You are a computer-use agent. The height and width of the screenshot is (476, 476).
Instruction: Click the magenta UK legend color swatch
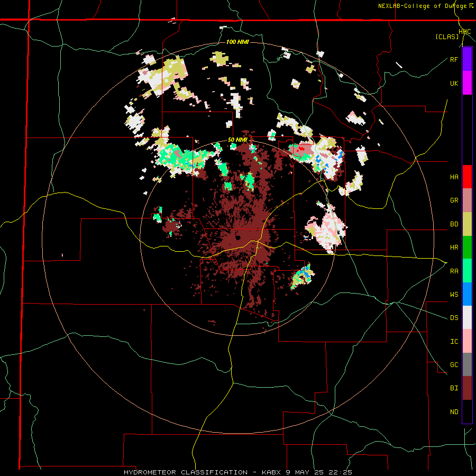(x=467, y=83)
